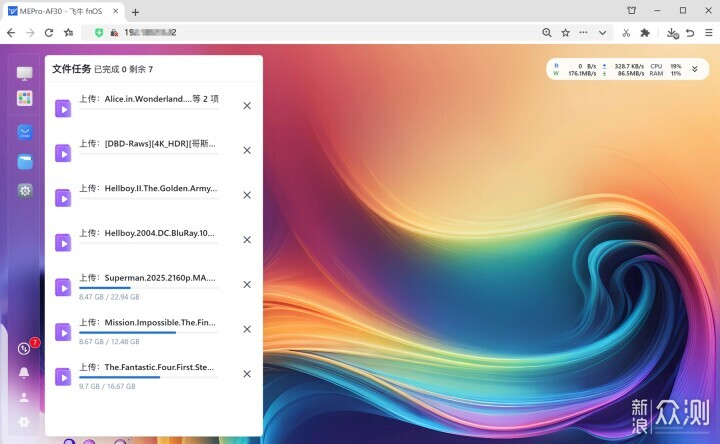The image size is (720, 444).
Task: Click the 8.47 GB / 22.94 GB size text
Action: (x=109, y=297)
